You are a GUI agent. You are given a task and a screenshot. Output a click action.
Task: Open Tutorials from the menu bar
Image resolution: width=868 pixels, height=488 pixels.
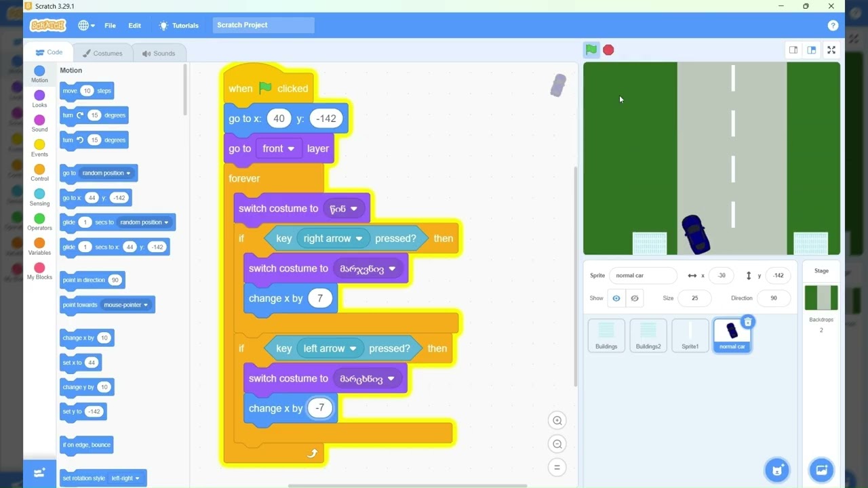pos(178,25)
